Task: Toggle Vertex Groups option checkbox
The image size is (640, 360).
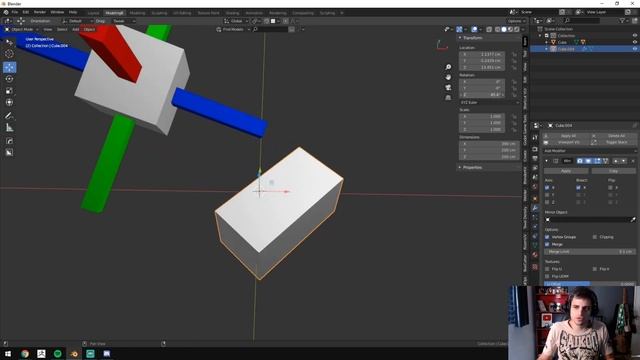Action: (x=547, y=237)
